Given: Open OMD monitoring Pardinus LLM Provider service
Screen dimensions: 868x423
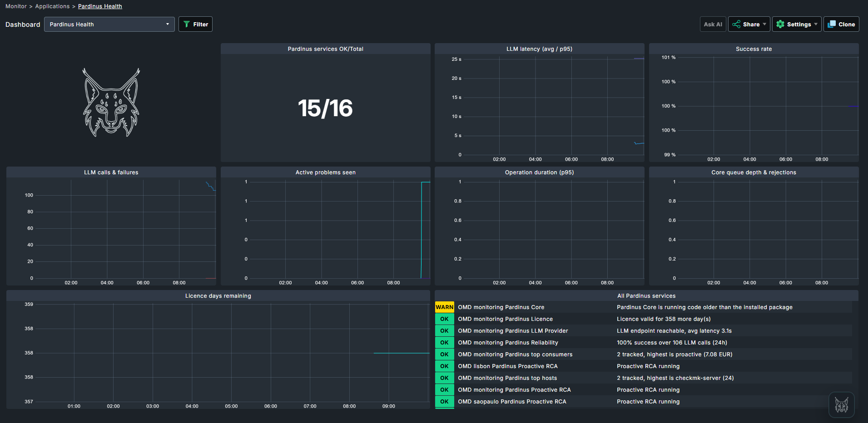Looking at the screenshot, I should [513, 331].
